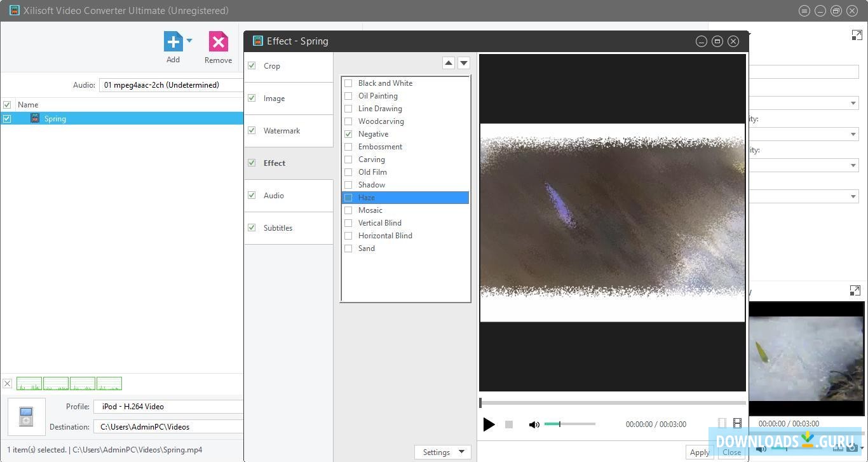868x462 pixels.
Task: Move effect down with the down arrow
Action: (464, 62)
